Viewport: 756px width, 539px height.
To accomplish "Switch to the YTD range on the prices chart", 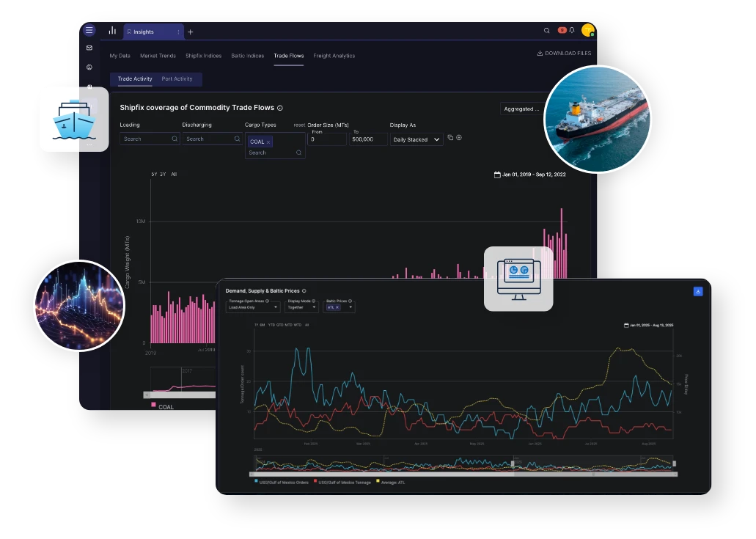I will click(271, 325).
